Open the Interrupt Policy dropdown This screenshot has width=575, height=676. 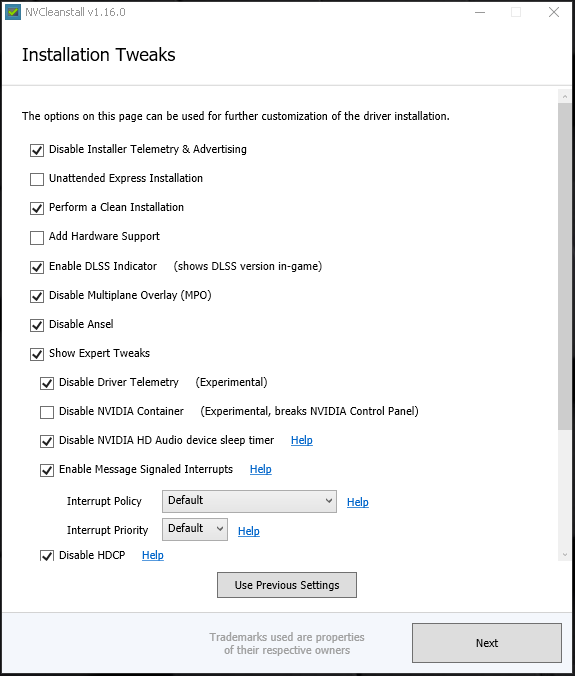[x=249, y=501]
